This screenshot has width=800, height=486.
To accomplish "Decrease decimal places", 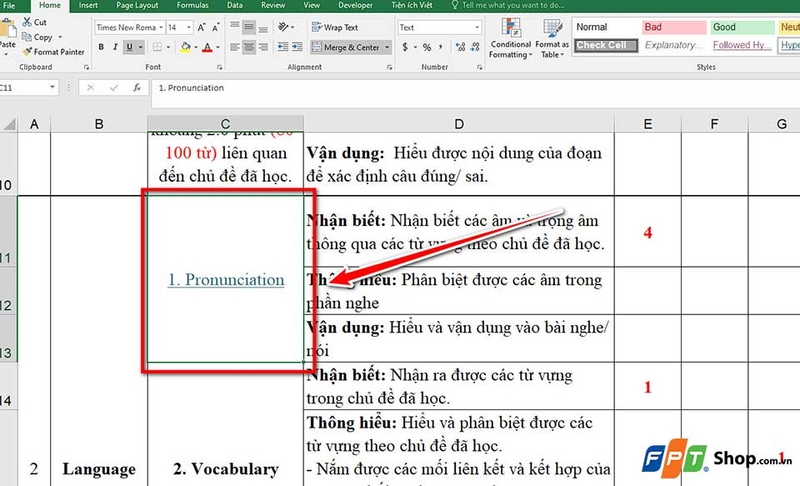I will click(x=475, y=47).
